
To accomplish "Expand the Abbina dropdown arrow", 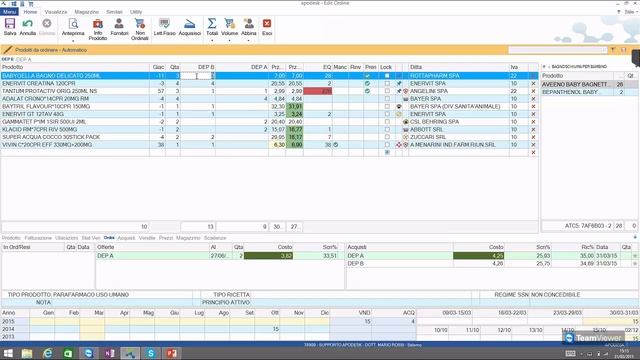I will click(x=249, y=40).
